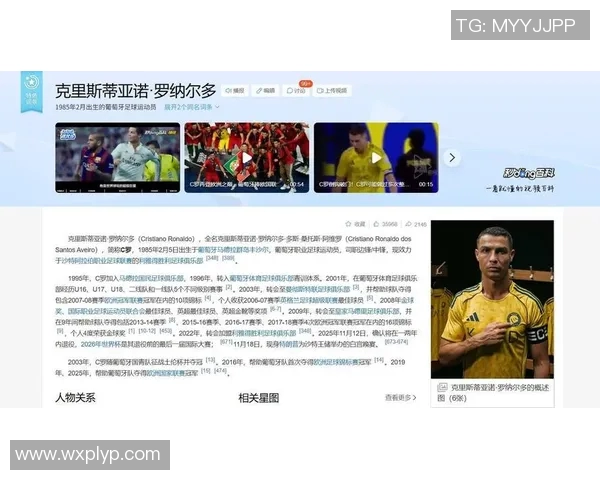Click citation reference [3]
Image resolution: width=600 pixels, height=480 pixels.
[x=356, y=287]
